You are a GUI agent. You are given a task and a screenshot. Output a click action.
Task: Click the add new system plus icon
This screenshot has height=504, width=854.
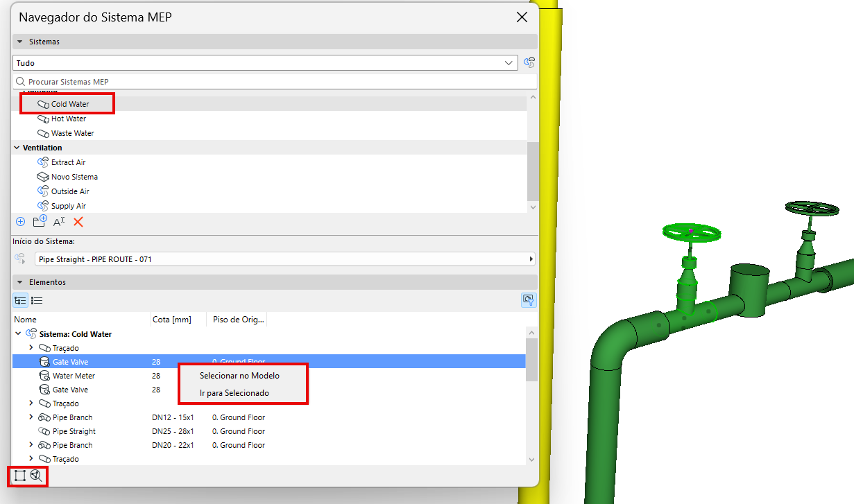click(20, 222)
